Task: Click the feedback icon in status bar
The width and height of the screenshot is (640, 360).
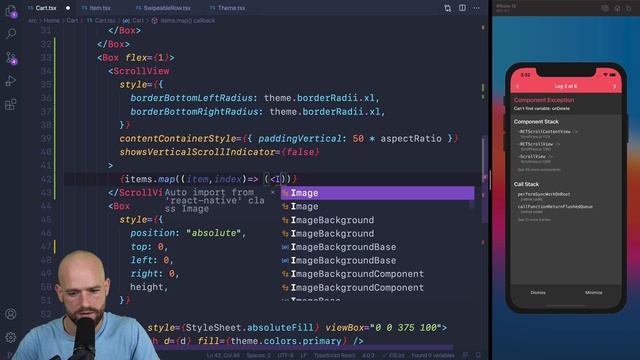Action: pos(465,356)
